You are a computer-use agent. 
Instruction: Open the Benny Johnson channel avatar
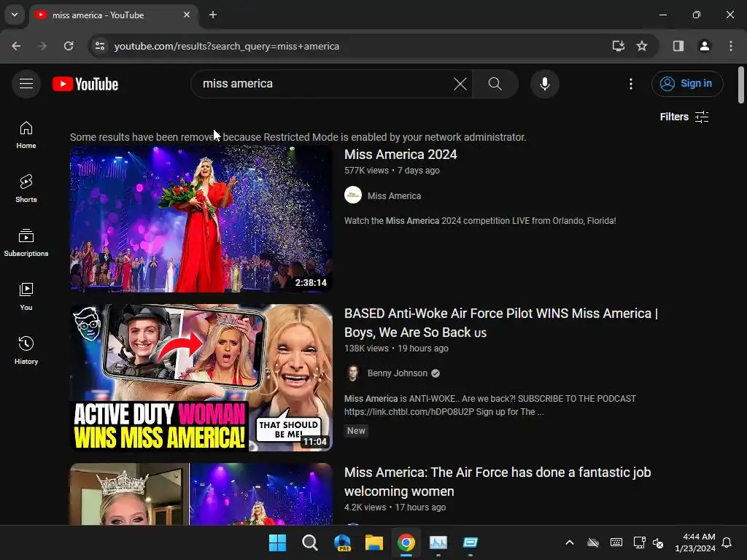(x=353, y=373)
